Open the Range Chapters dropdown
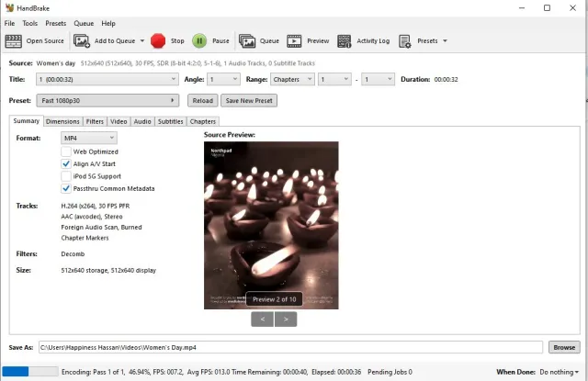 pyautogui.click(x=292, y=79)
